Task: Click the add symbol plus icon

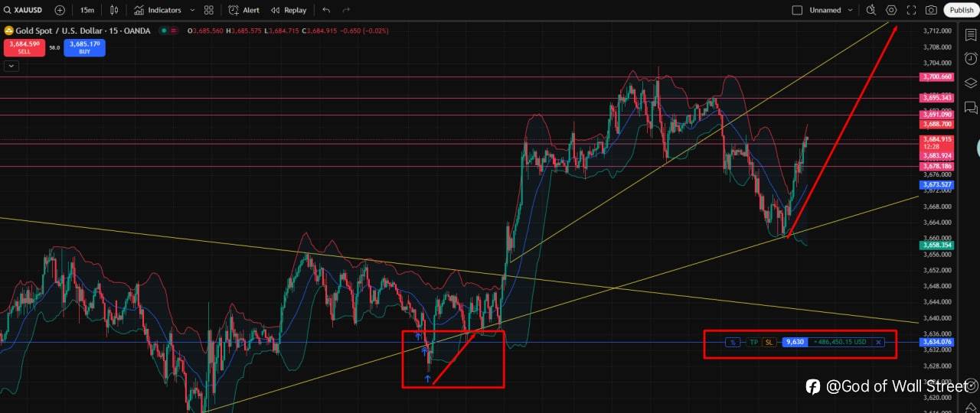Action: click(60, 10)
